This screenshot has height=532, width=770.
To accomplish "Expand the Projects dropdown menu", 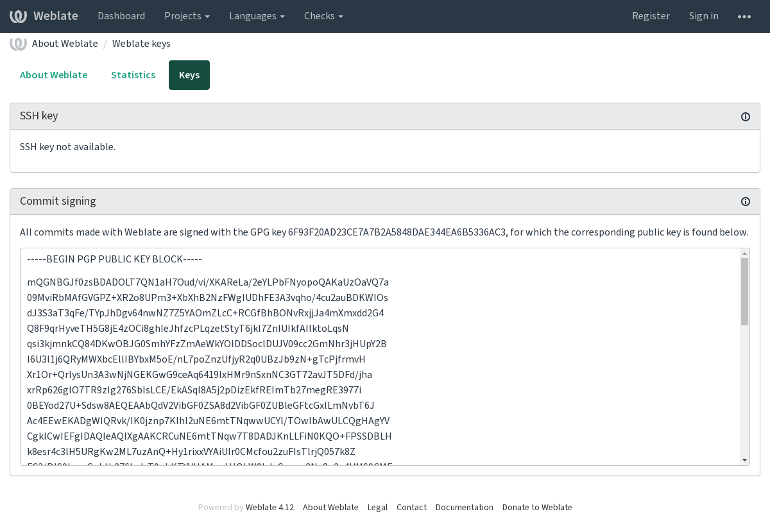I will coord(187,16).
